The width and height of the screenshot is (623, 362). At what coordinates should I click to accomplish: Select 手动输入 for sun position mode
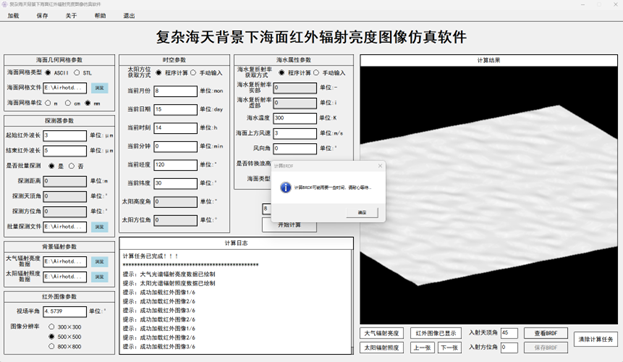point(193,73)
